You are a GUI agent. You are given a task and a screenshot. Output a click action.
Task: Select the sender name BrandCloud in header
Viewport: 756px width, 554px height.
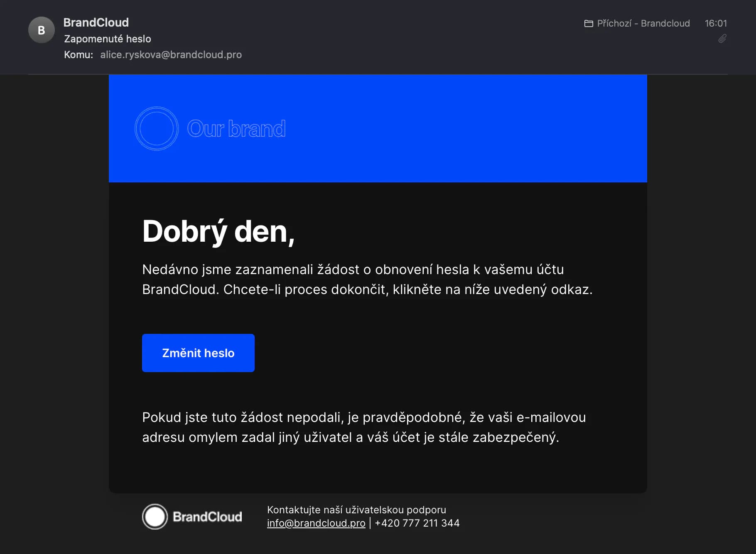click(x=96, y=22)
